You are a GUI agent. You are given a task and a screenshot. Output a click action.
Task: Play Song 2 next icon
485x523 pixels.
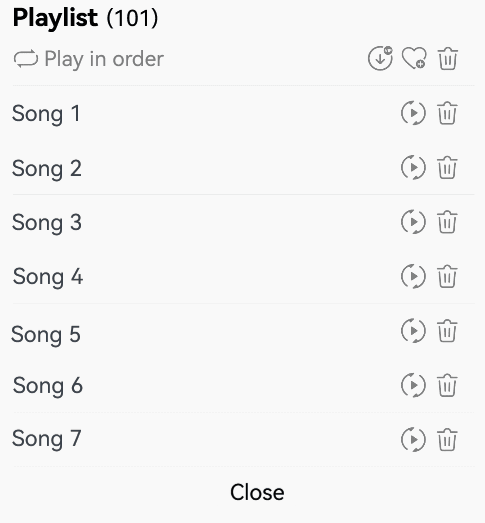pos(413,167)
